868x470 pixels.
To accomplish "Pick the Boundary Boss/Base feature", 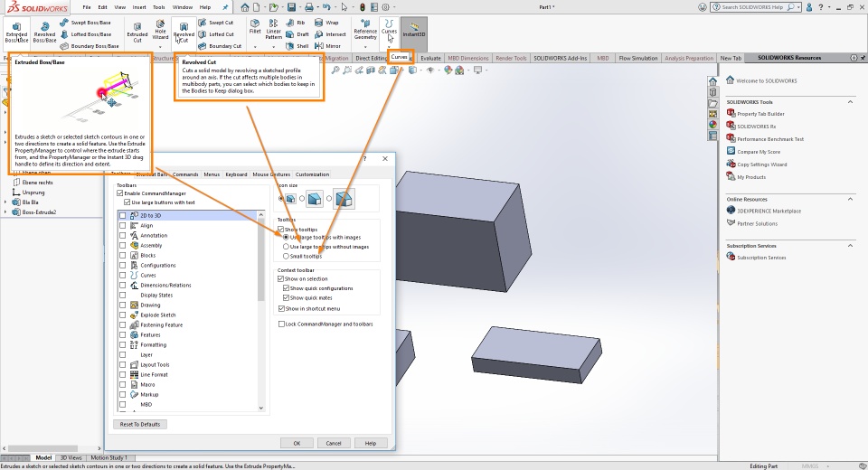I will pyautogui.click(x=90, y=46).
